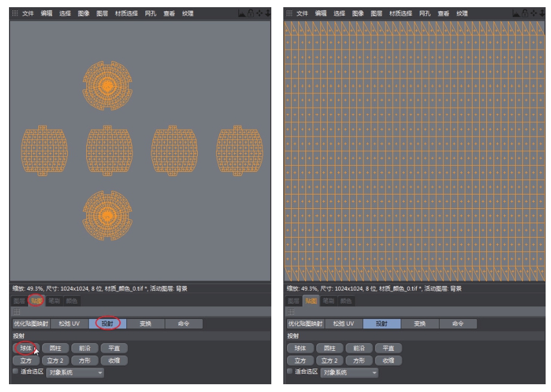Enable 适合选区 checkbox in left panel
551x392 pixels.
(15, 372)
